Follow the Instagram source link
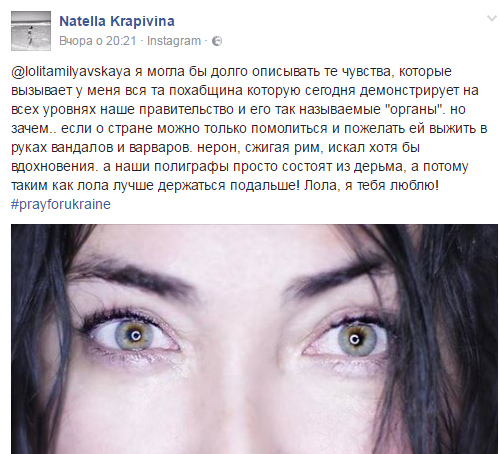The height and width of the screenshot is (454, 500). (174, 41)
